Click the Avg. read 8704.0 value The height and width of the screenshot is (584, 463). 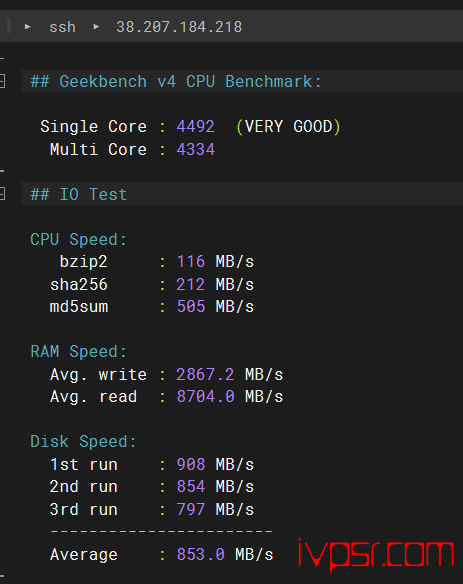point(205,397)
